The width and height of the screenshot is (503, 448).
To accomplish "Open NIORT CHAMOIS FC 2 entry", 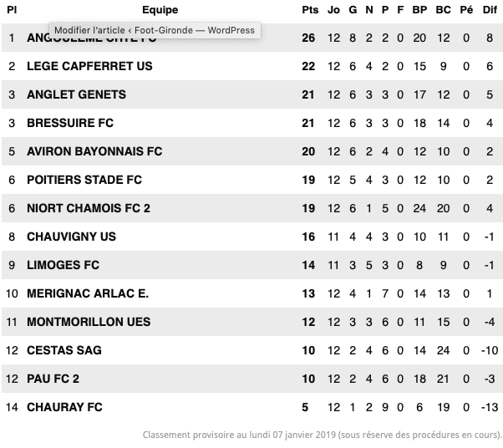I will 89,208.
